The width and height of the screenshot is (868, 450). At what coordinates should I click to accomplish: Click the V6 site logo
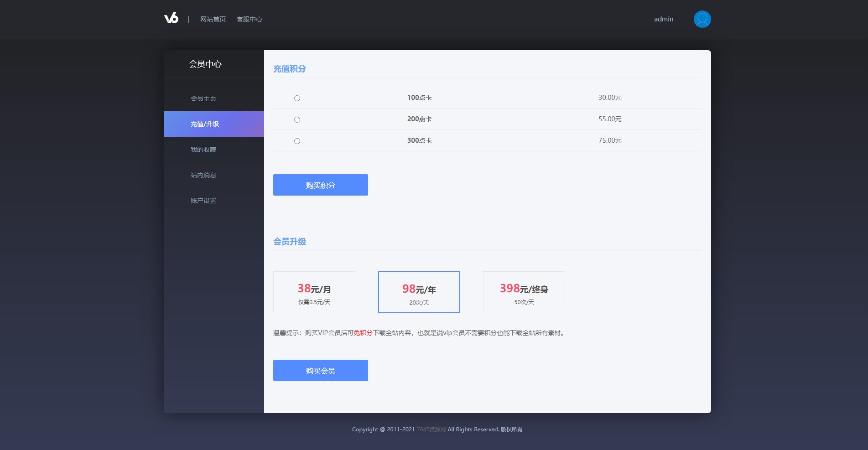171,18
